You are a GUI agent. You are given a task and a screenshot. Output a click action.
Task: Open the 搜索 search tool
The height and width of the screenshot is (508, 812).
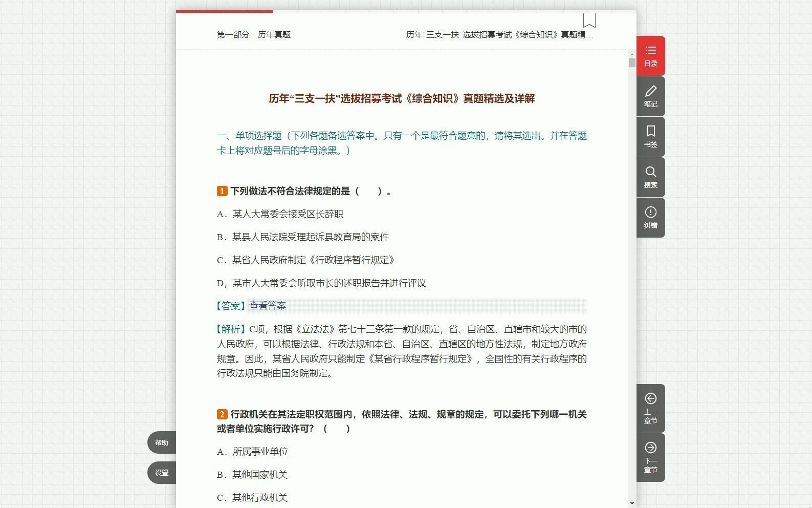(x=650, y=178)
